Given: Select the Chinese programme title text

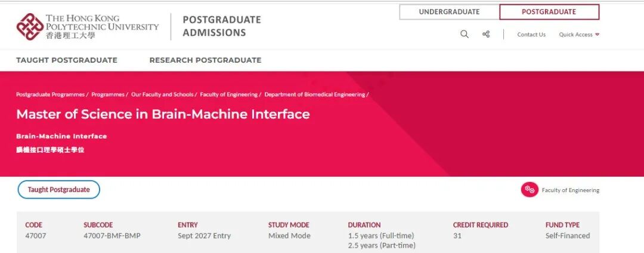Looking at the screenshot, I should pyautogui.click(x=50, y=150).
